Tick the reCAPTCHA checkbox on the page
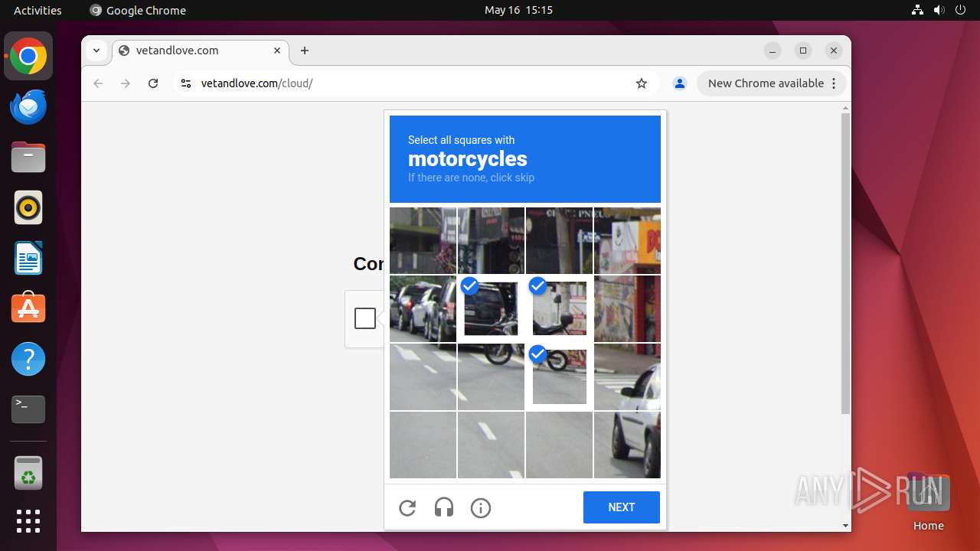Image resolution: width=980 pixels, height=551 pixels. [365, 318]
